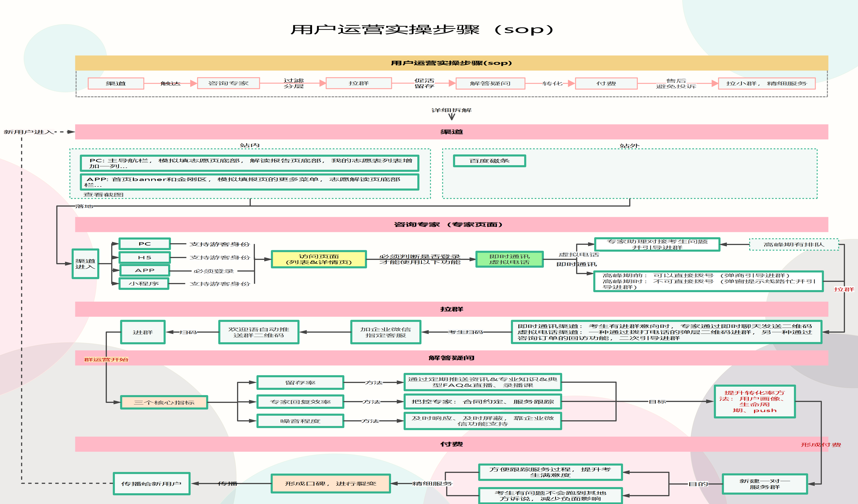This screenshot has width=858, height=504.
Task: Click the red 群运营开始 label
Action: 106,360
